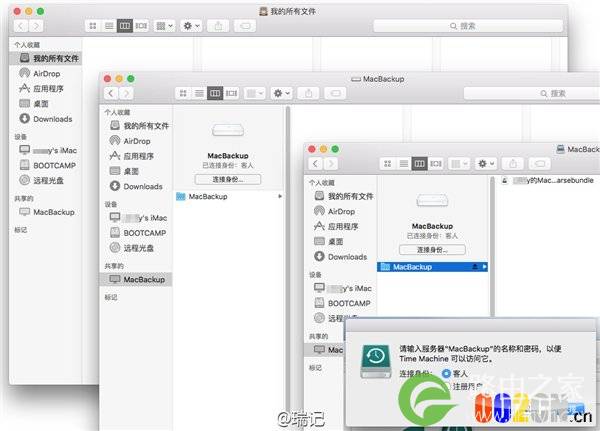The width and height of the screenshot is (600, 431).
Task: Click forward arrow in front MacBackup window
Action: [x=330, y=163]
